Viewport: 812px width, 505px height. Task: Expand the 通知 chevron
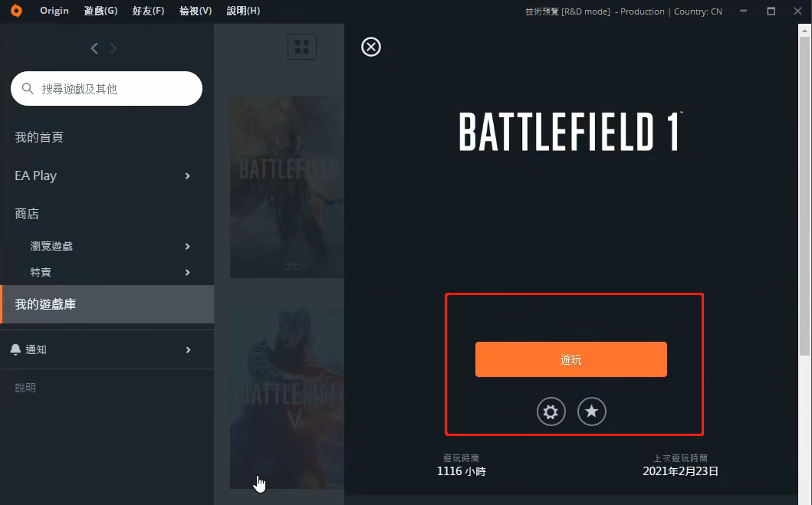(188, 349)
